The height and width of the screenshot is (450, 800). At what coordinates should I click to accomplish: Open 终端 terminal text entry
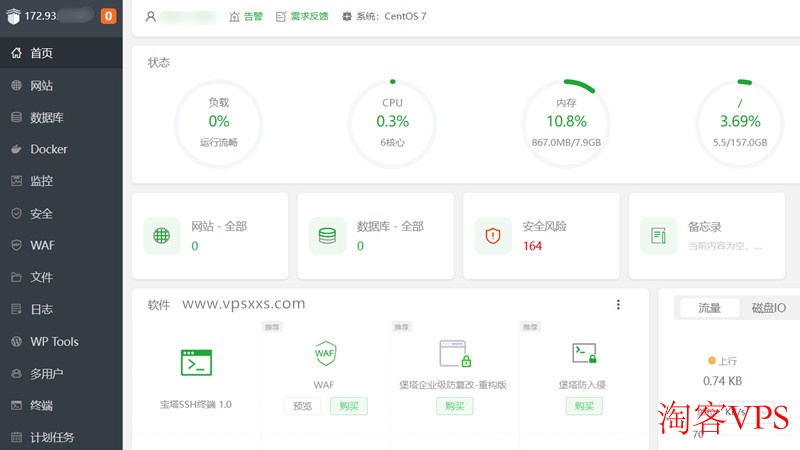(x=41, y=406)
